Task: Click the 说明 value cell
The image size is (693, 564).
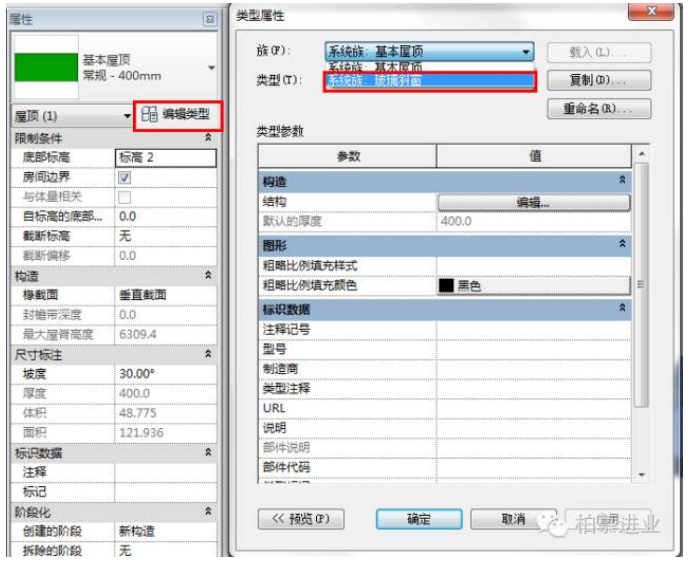Action: (534, 428)
